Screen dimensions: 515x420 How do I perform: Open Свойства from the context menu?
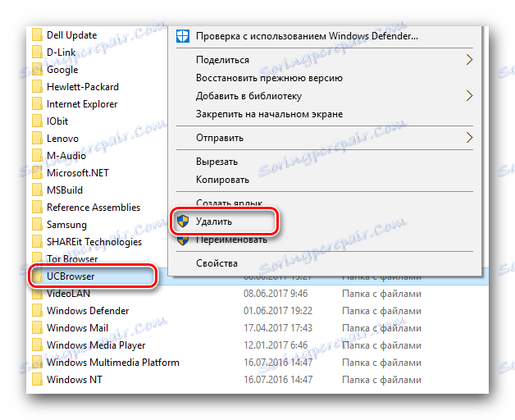point(216,263)
